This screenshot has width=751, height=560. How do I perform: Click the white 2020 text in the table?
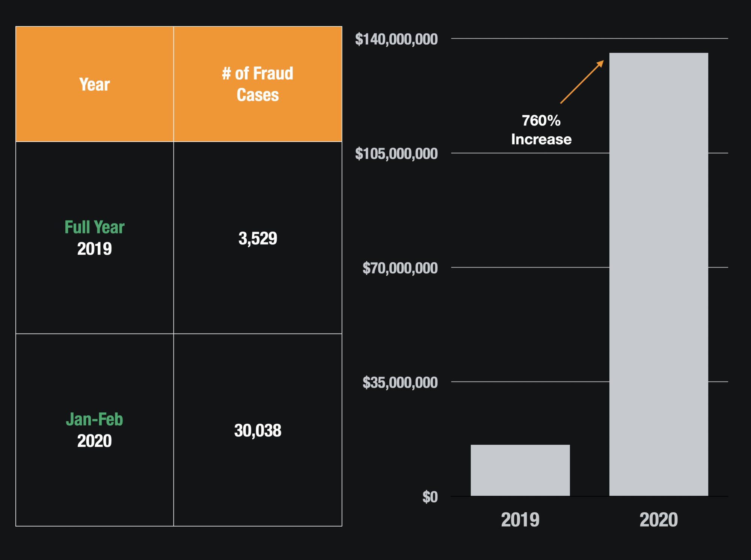(95, 441)
